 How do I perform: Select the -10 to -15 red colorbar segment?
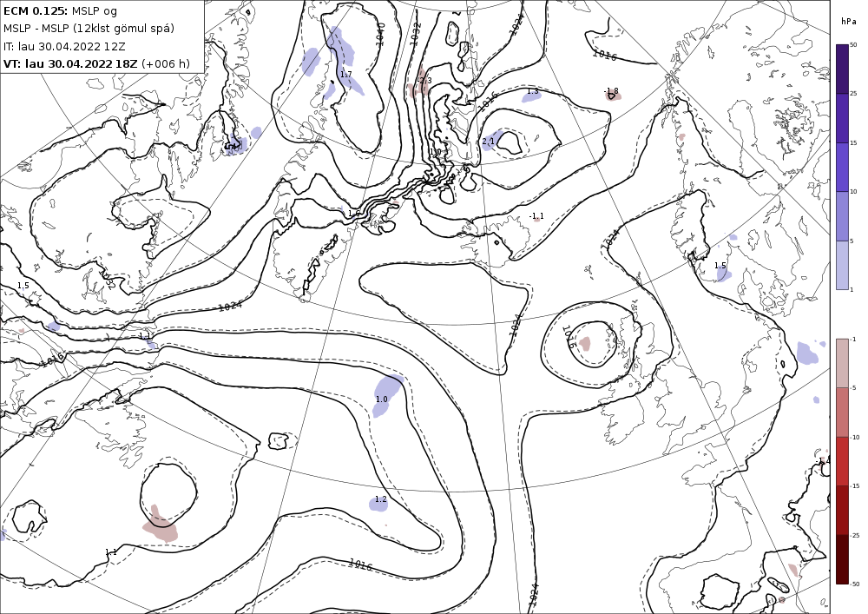[x=842, y=461]
